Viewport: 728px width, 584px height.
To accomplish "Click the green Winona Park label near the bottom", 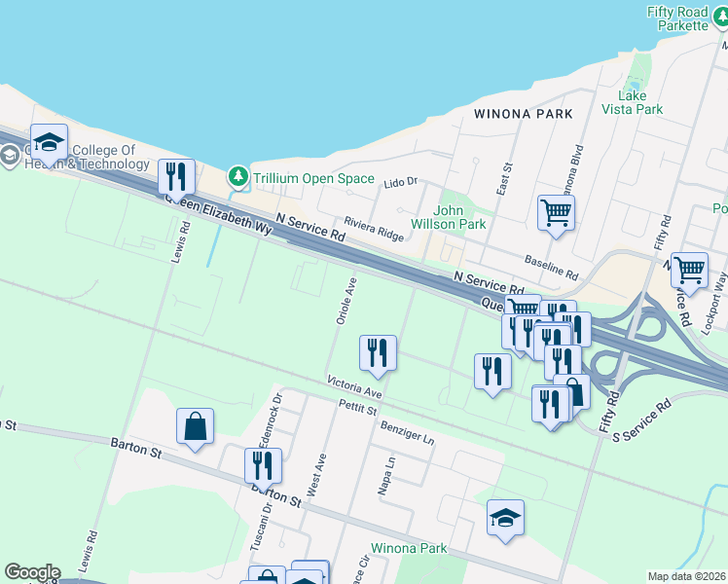I will tap(409, 548).
